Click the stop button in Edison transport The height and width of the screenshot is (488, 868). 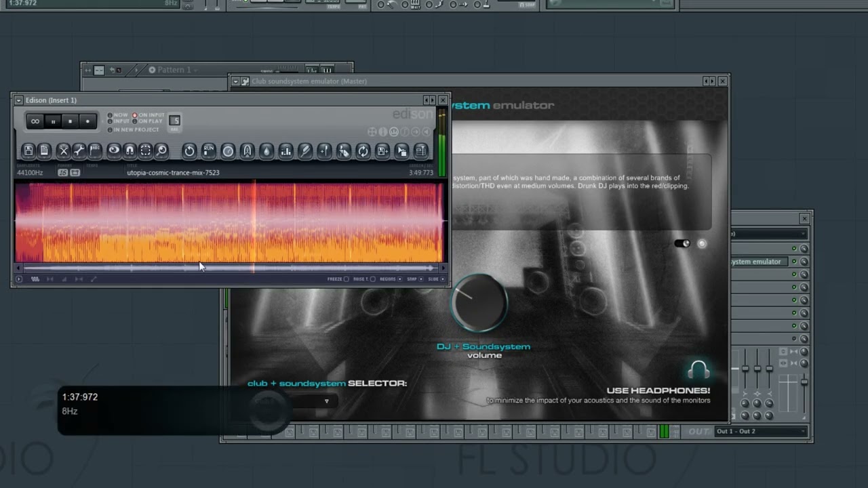(70, 121)
